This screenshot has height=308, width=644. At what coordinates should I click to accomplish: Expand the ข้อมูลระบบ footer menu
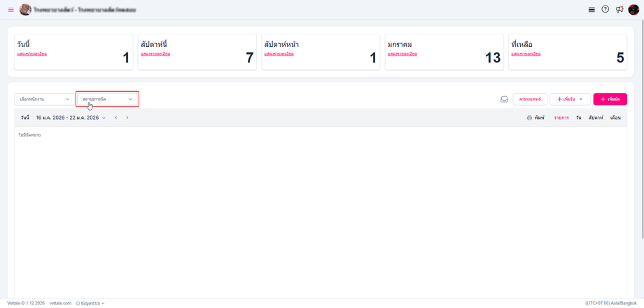pos(90,303)
